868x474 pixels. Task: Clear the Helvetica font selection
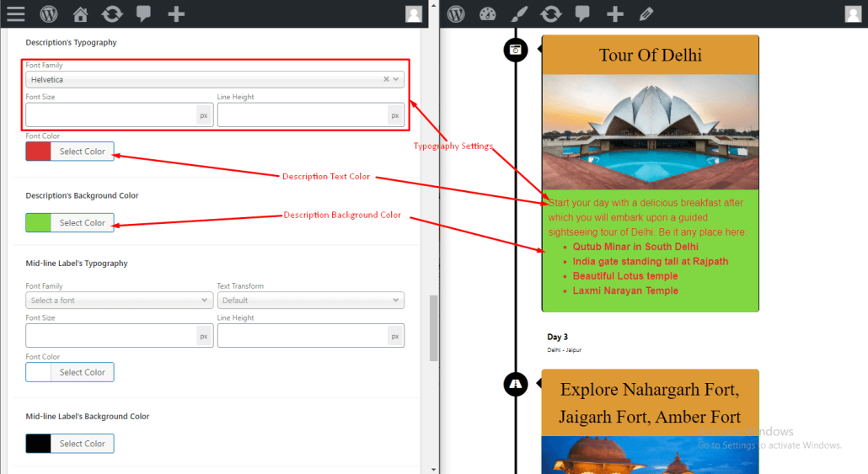tap(387, 79)
